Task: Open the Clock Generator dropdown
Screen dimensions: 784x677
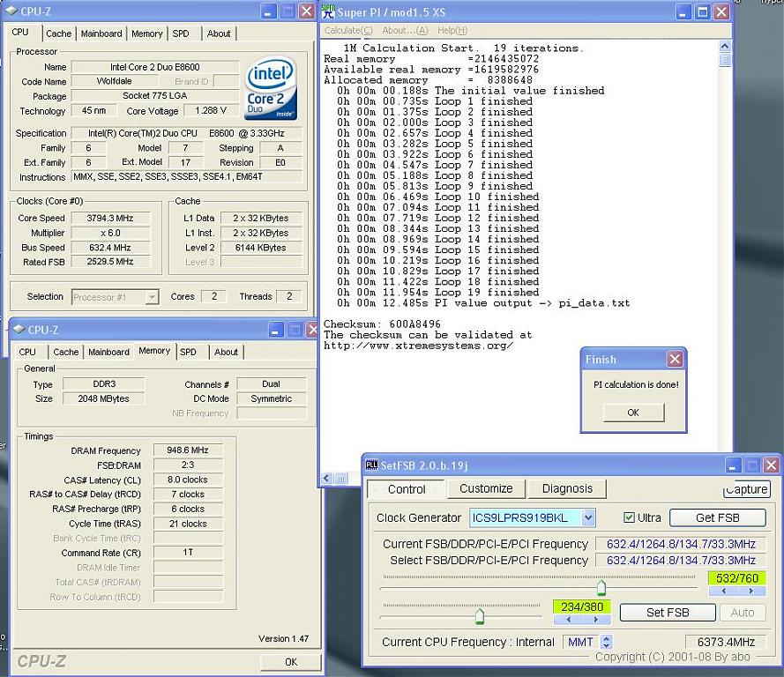Action: pos(588,517)
